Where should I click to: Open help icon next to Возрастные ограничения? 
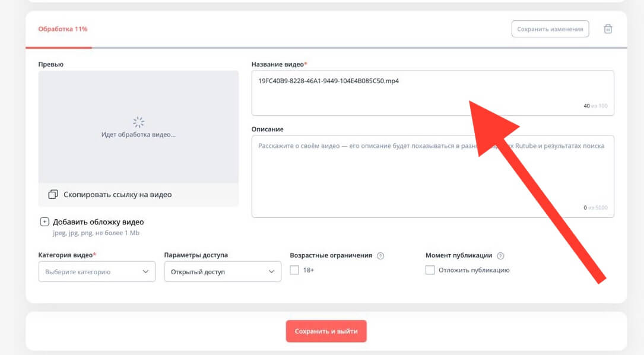[380, 256]
